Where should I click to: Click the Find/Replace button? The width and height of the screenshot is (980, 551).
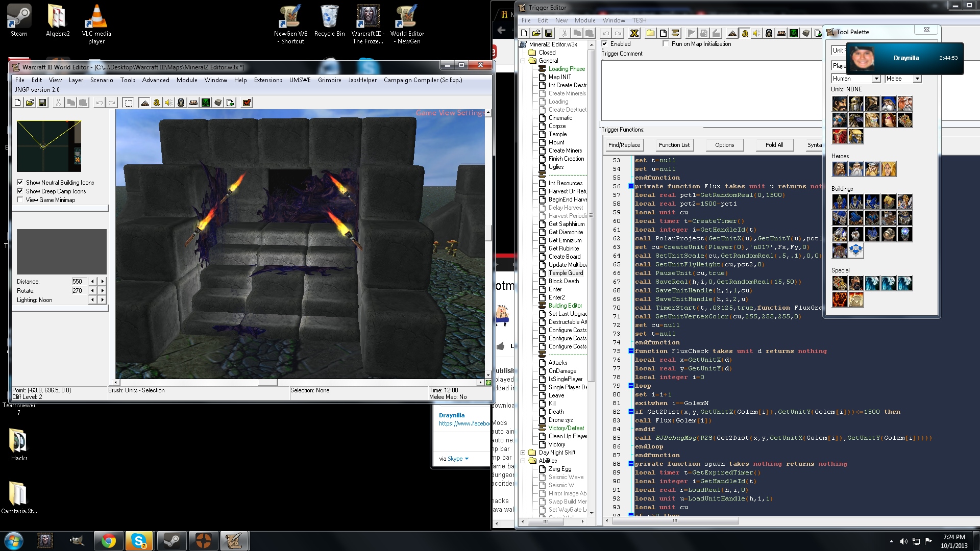coord(624,145)
